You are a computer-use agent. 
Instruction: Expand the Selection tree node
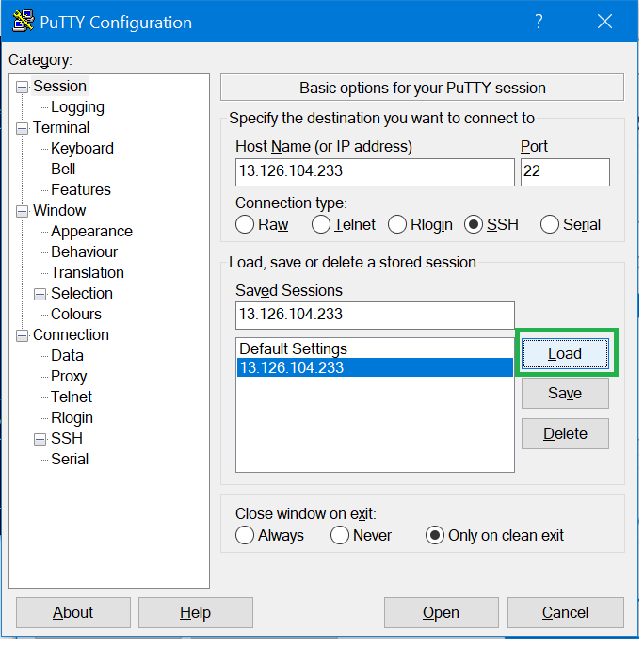(40, 294)
